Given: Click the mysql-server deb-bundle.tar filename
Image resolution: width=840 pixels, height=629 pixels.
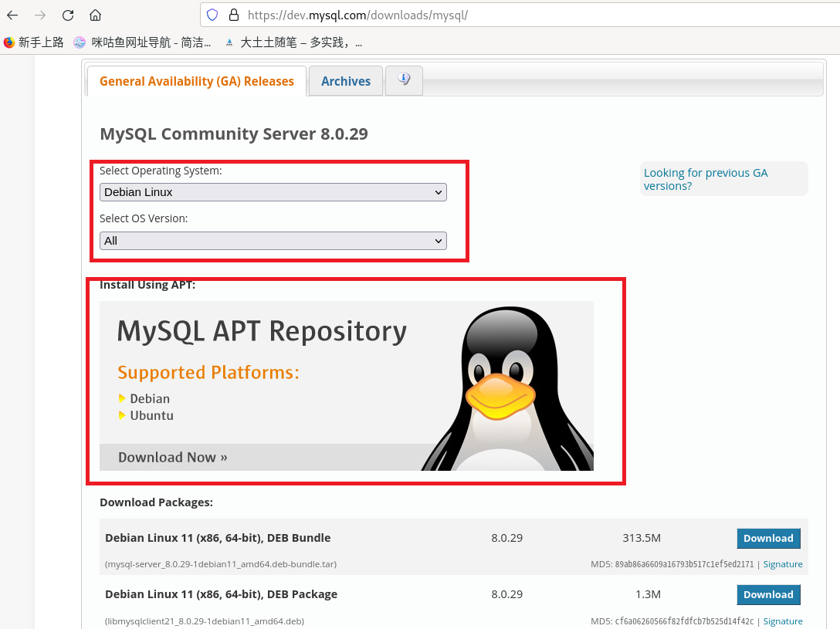Looking at the screenshot, I should click(221, 564).
